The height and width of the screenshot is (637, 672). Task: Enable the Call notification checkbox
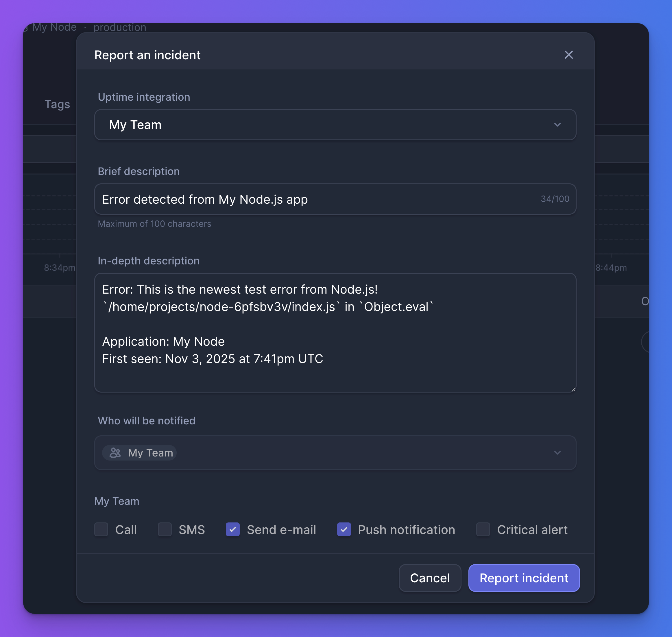pos(101,530)
